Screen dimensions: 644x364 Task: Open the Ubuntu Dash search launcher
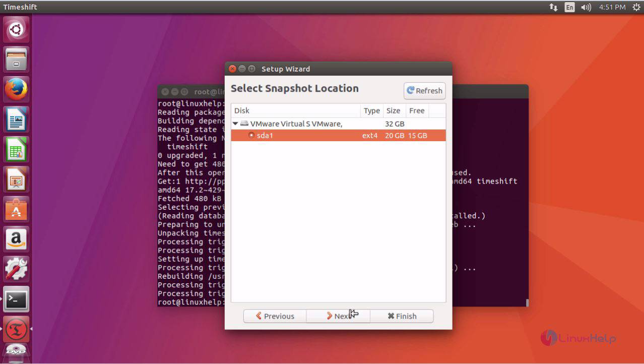tap(16, 30)
